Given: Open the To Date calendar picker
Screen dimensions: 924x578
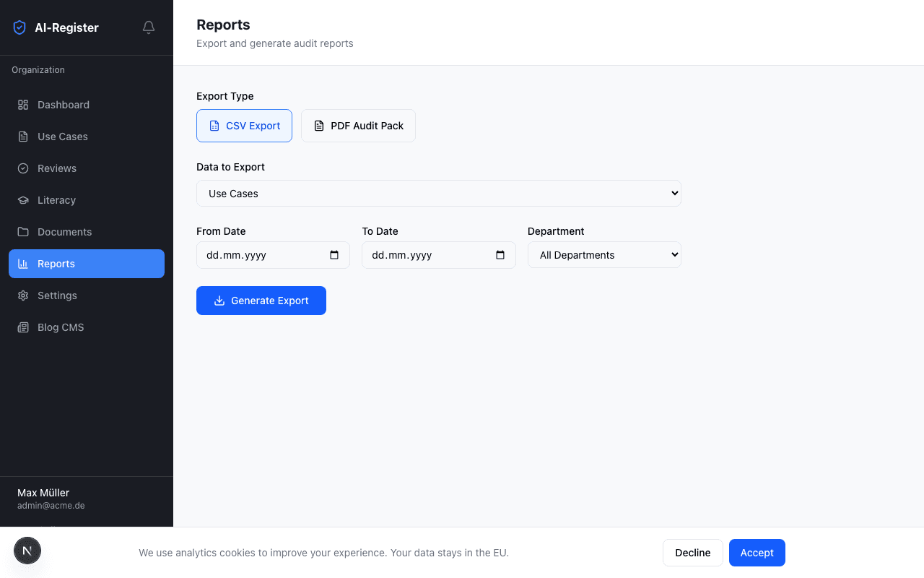Looking at the screenshot, I should click(500, 254).
